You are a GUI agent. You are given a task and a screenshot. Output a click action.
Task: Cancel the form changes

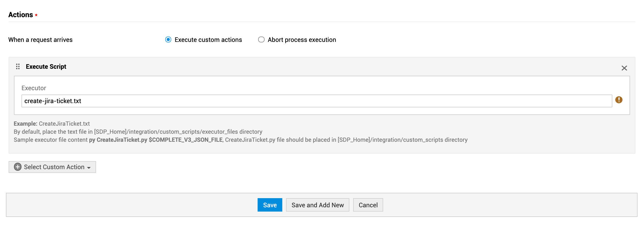368,205
